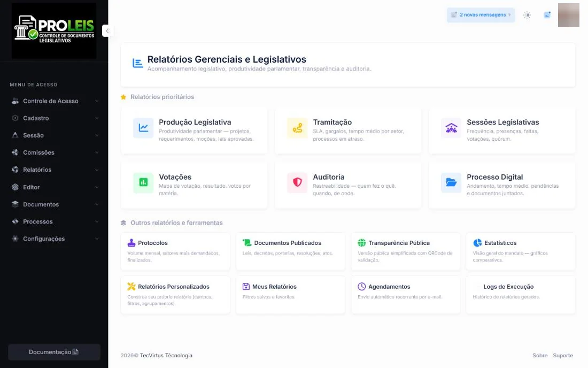Image resolution: width=588 pixels, height=368 pixels.
Task: Open the user avatar in header
Action: click(569, 15)
